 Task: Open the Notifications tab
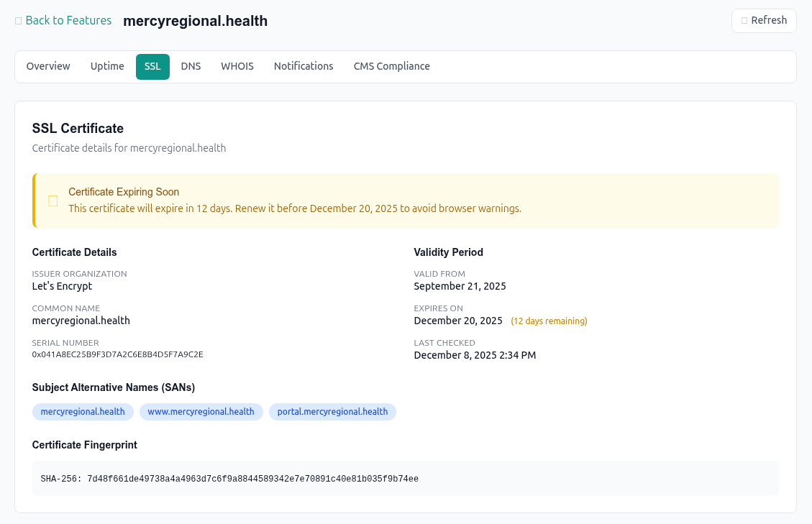tap(303, 65)
